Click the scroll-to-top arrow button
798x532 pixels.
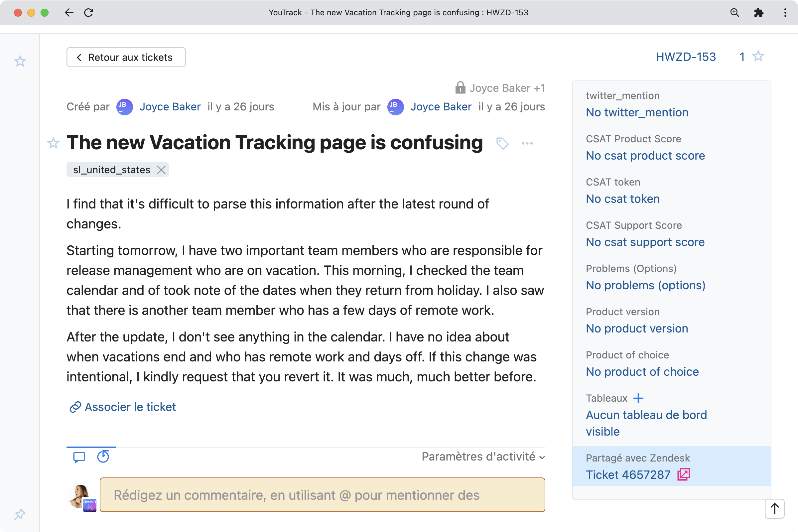pyautogui.click(x=774, y=509)
